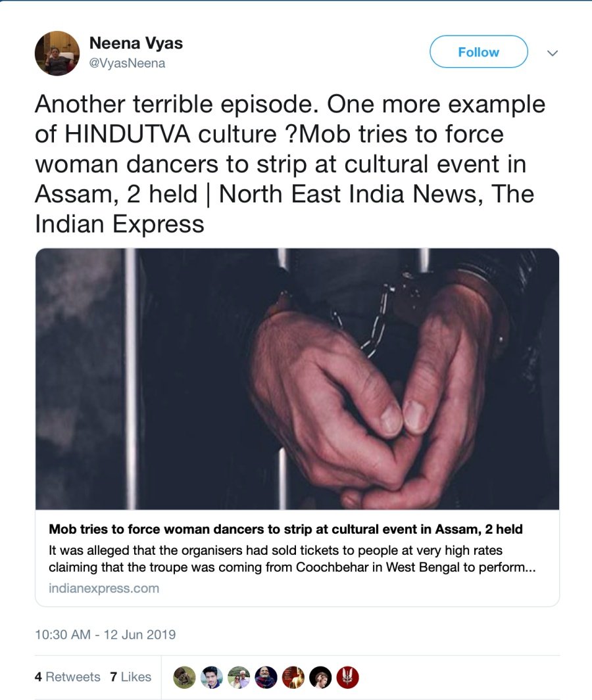Viewport: 592px width, 700px height.
Task: Click the Neena Vyas display name
Action: click(x=136, y=43)
